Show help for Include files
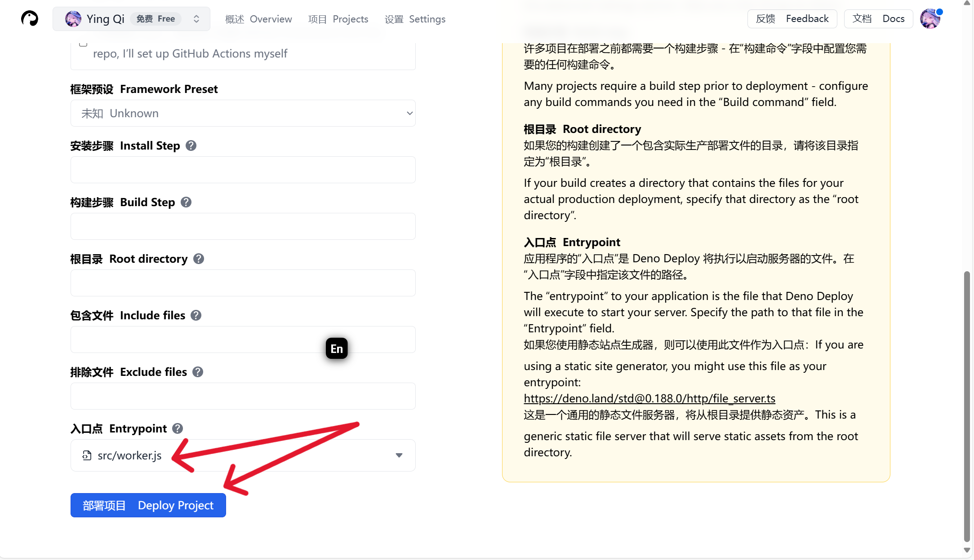Screen dimensions: 974x560 coord(196,315)
